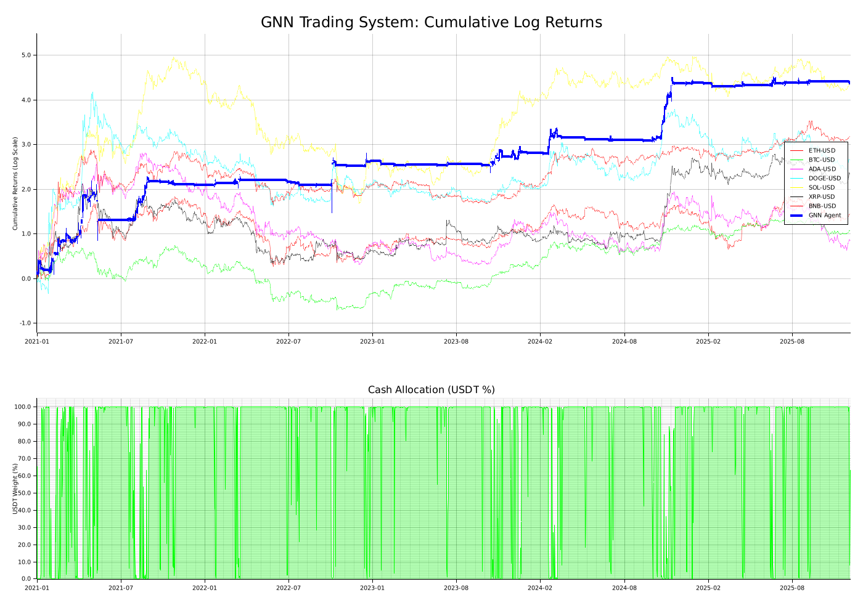Select the Cash Allocation (USDT %) subplot title
863x616 pixels.
pos(431,389)
